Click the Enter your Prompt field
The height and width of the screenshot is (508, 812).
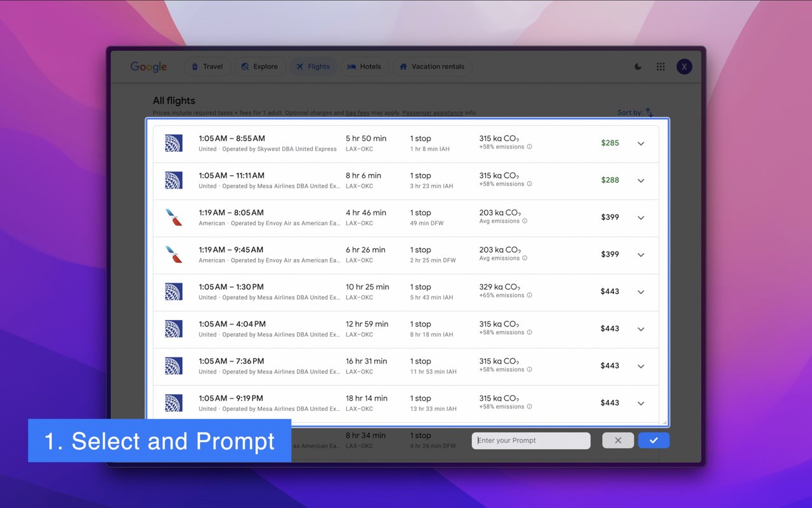coord(531,441)
